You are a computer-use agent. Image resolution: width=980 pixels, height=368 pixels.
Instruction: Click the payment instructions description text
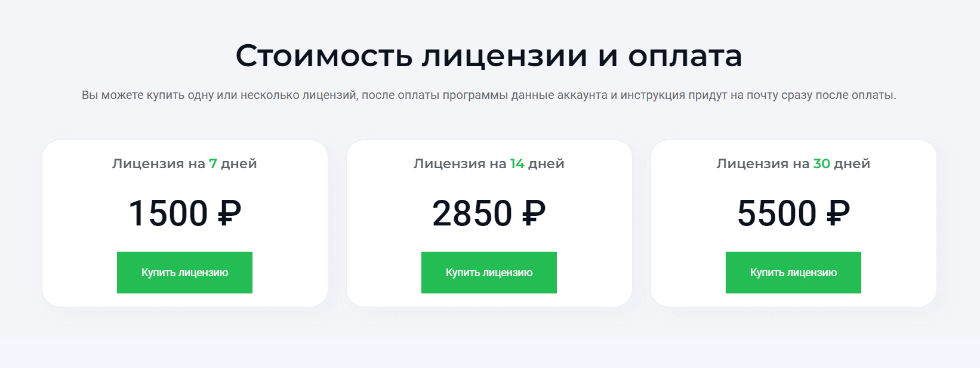pyautogui.click(x=489, y=94)
